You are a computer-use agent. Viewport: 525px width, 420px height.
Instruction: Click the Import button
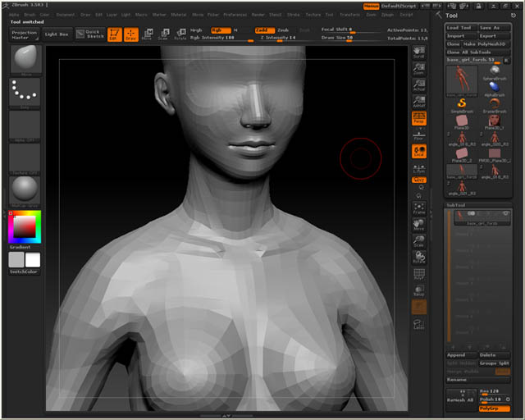[x=461, y=36]
